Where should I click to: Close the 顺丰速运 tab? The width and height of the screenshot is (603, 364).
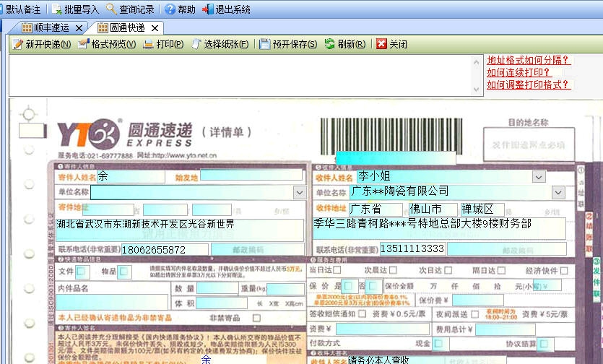click(79, 28)
